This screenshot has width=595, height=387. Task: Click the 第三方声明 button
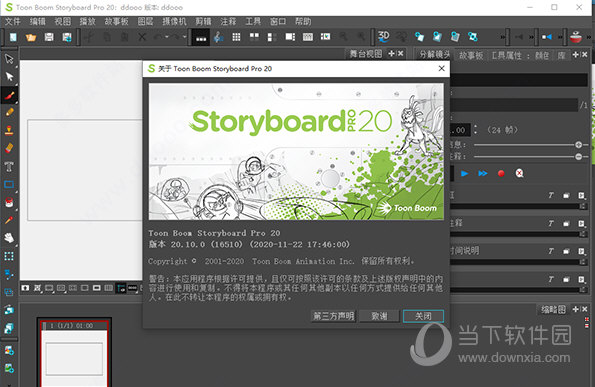[333, 316]
